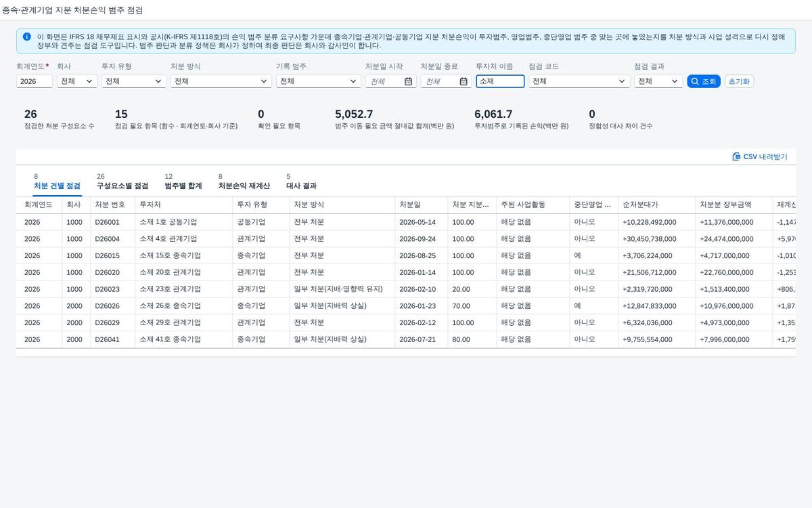The height and width of the screenshot is (508, 812).
Task: Click the 회계연도 input field
Action: pyautogui.click(x=35, y=81)
